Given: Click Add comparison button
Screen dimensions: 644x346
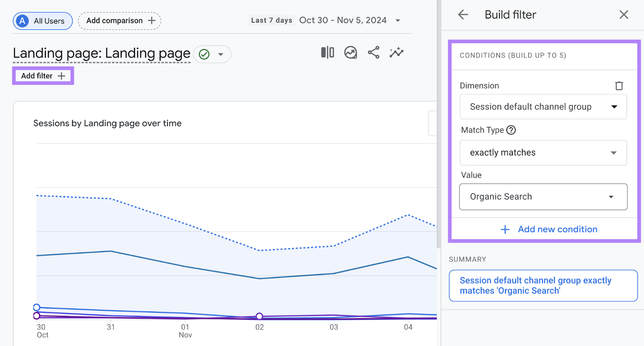Looking at the screenshot, I should tap(120, 21).
